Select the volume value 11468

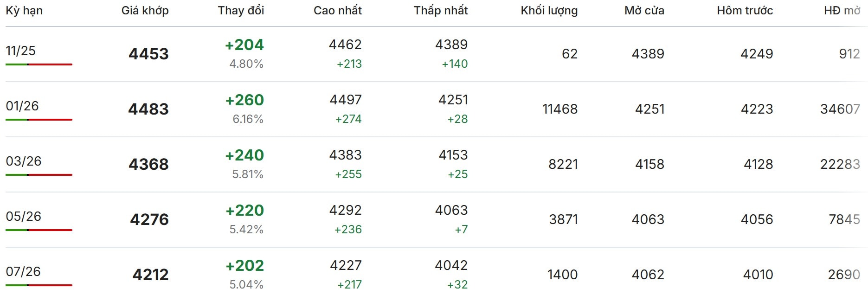[x=559, y=109]
